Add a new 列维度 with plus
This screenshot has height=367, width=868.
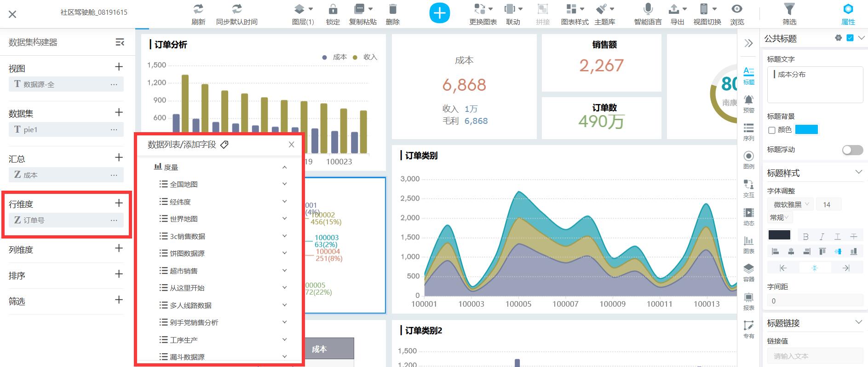point(119,249)
